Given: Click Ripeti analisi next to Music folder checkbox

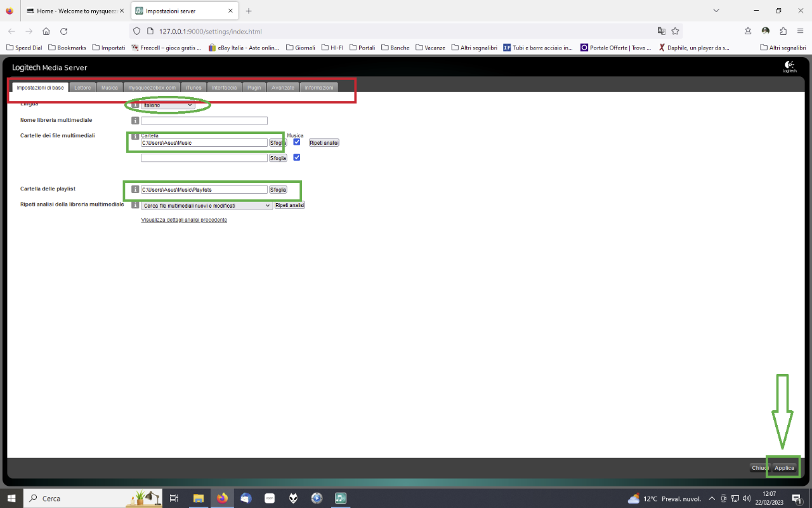Looking at the screenshot, I should pyautogui.click(x=324, y=143).
